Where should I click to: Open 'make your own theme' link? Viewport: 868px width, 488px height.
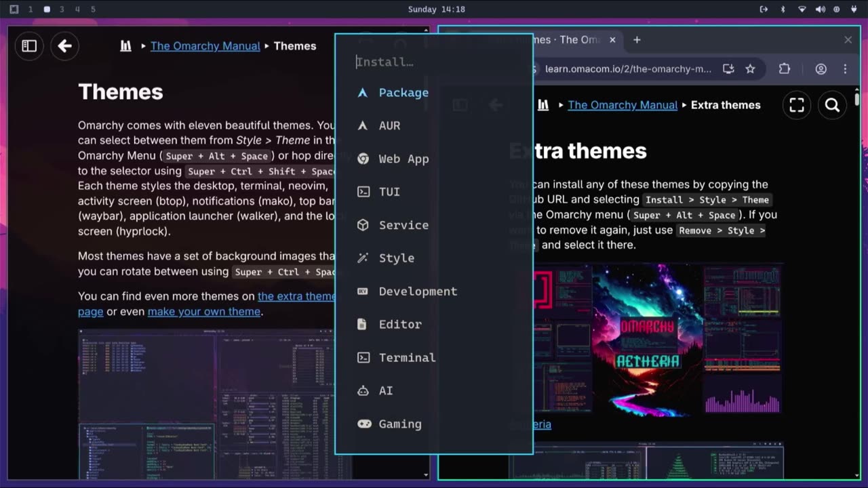point(203,312)
